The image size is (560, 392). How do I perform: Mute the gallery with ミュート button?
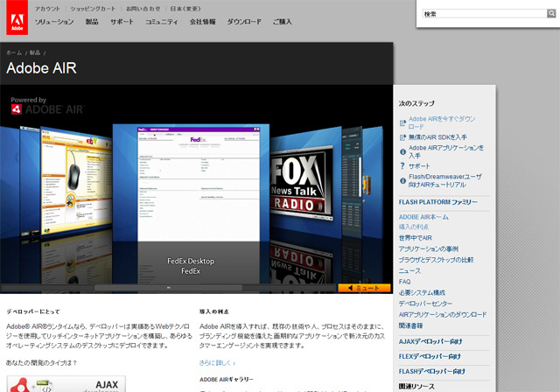(364, 288)
